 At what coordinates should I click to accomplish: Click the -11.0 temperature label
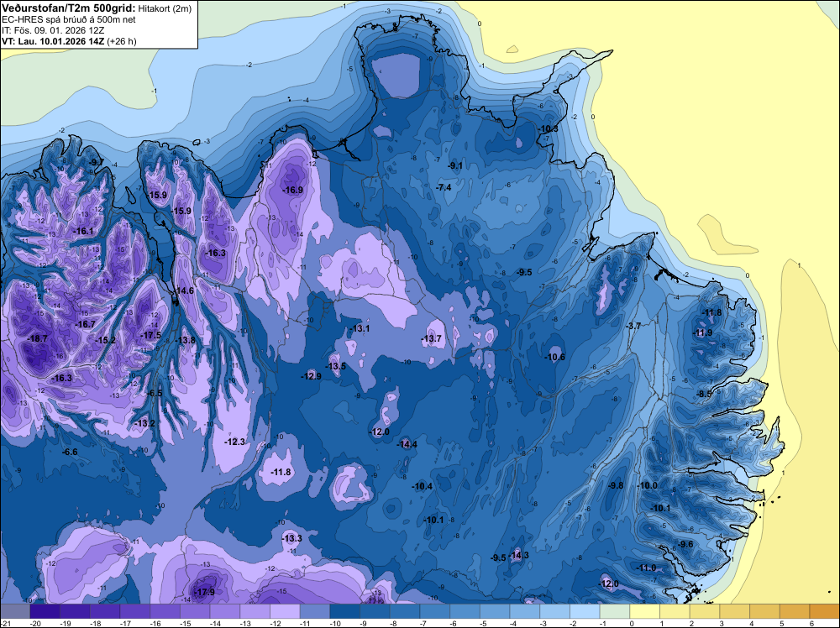pos(646,568)
